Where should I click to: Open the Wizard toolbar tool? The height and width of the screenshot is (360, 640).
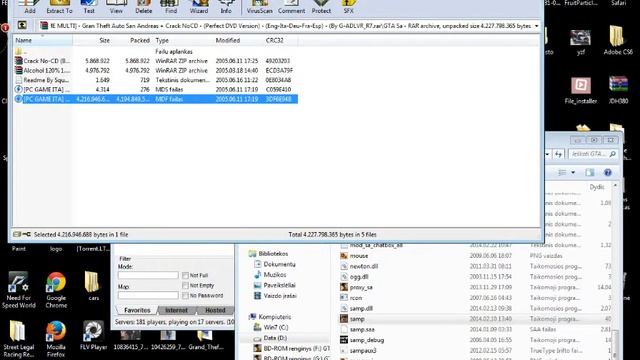pyautogui.click(x=199, y=7)
